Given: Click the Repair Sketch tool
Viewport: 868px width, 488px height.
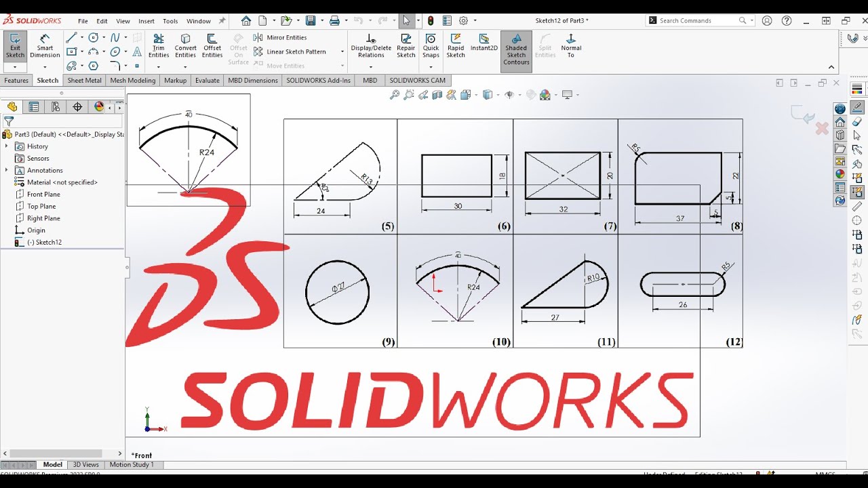Looking at the screenshot, I should [406, 46].
